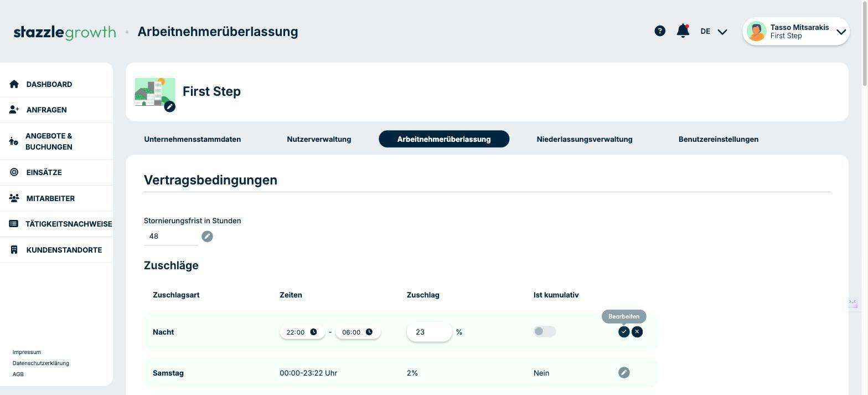Open Angebote & Buchungen icon
Viewport: 868px width, 395px height.
coord(14,141)
